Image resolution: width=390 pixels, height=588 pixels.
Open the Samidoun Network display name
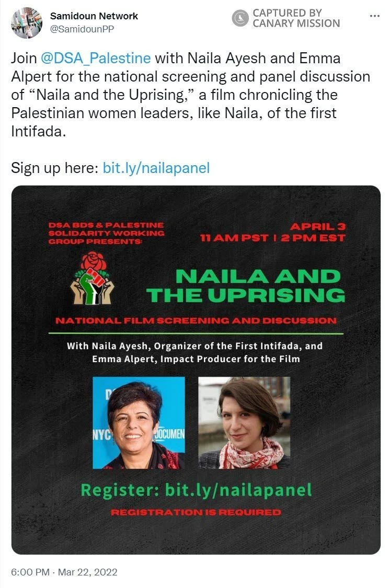pos(94,16)
